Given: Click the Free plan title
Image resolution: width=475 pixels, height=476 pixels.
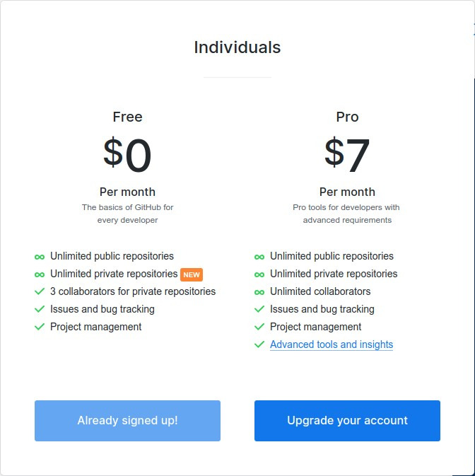Looking at the screenshot, I should pyautogui.click(x=127, y=117).
